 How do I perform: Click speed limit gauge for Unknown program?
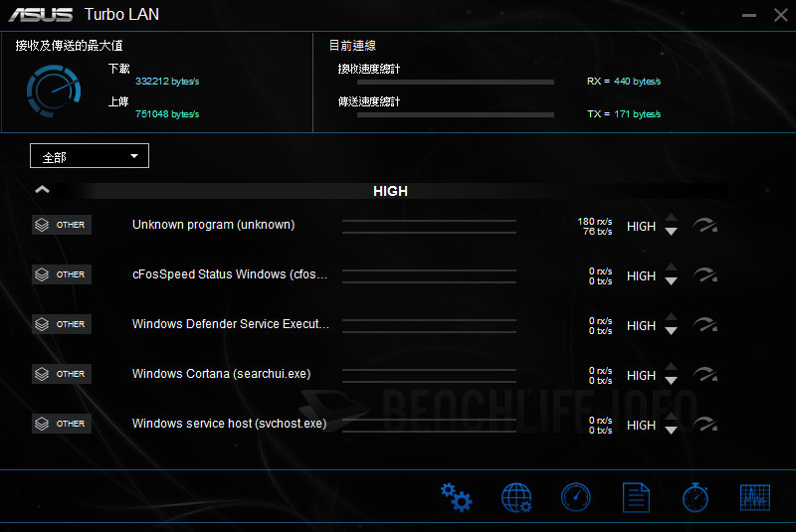tap(705, 225)
